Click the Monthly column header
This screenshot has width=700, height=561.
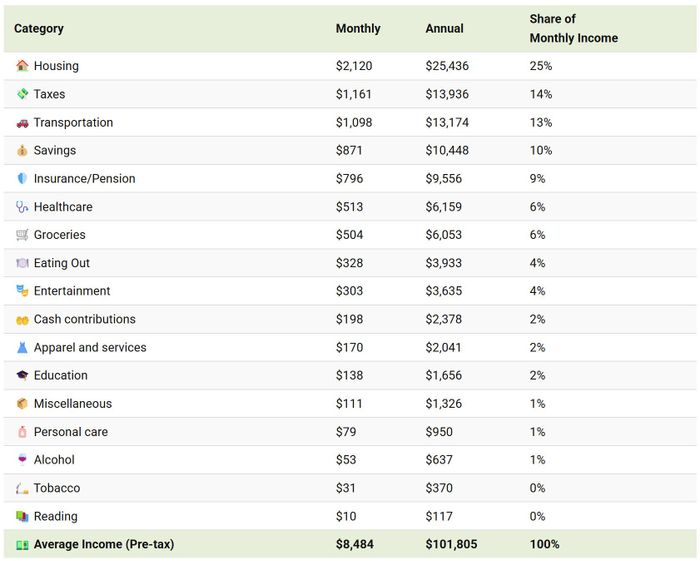(x=357, y=29)
